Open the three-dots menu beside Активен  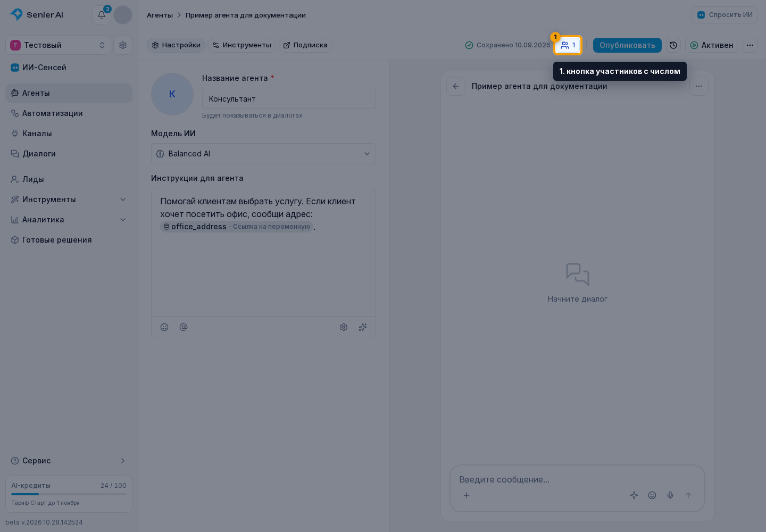point(750,45)
